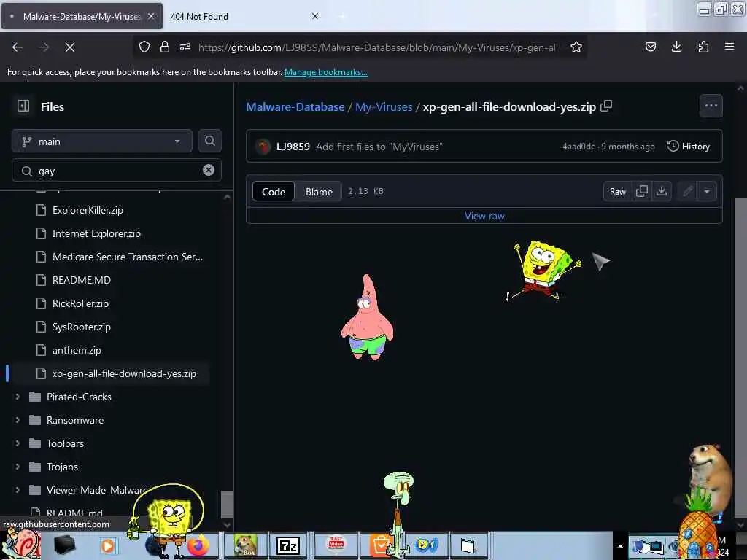Collapse the Files side panel icon
The width and height of the screenshot is (747, 560).
pos(23,106)
